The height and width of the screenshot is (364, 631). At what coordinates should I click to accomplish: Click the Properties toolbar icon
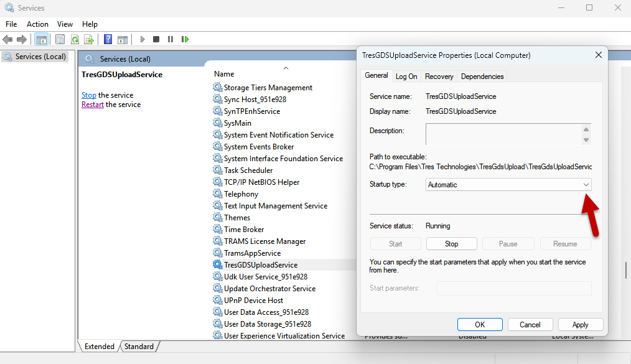(59, 39)
